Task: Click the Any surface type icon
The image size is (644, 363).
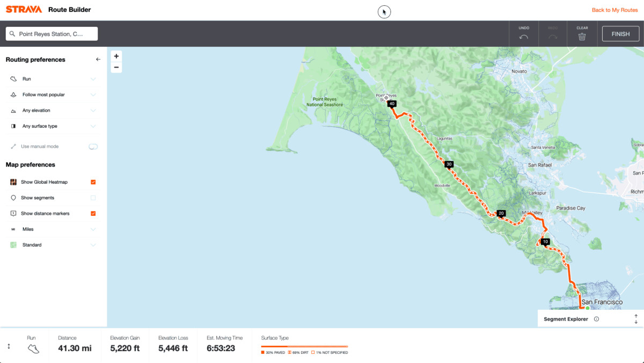Action: 13,126
